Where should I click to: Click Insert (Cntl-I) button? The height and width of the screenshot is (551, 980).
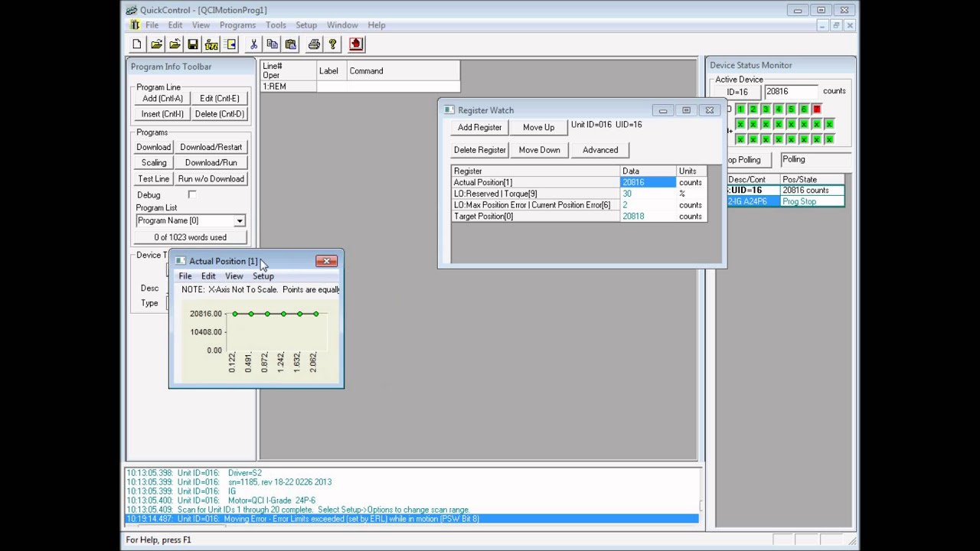pyautogui.click(x=162, y=114)
